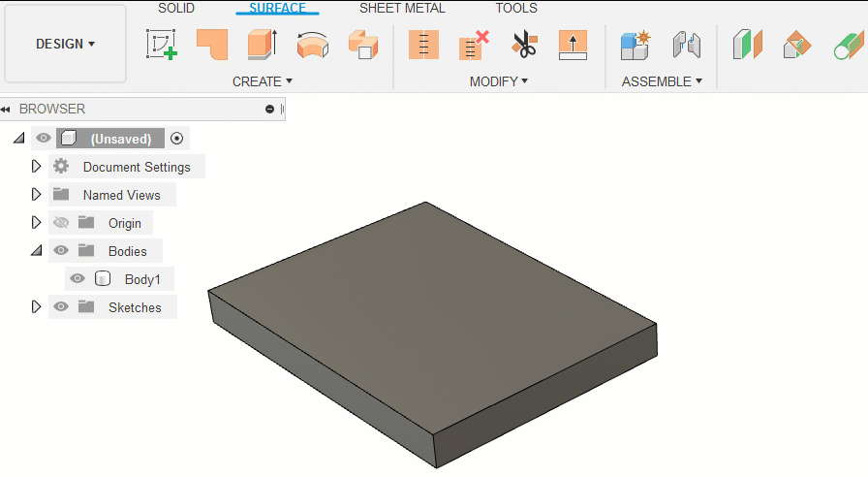Viewport: 868px width, 477px height.
Task: Click the Offset surface tool icon
Action: pos(363,45)
